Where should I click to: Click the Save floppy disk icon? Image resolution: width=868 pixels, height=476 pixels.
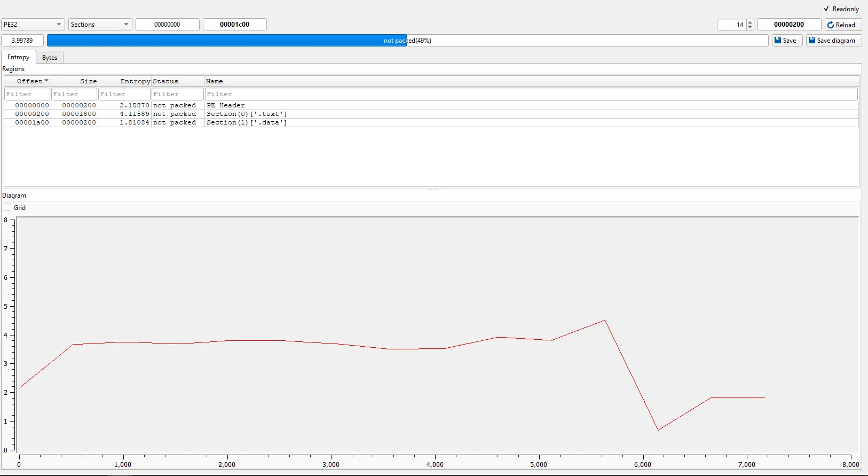click(x=778, y=41)
